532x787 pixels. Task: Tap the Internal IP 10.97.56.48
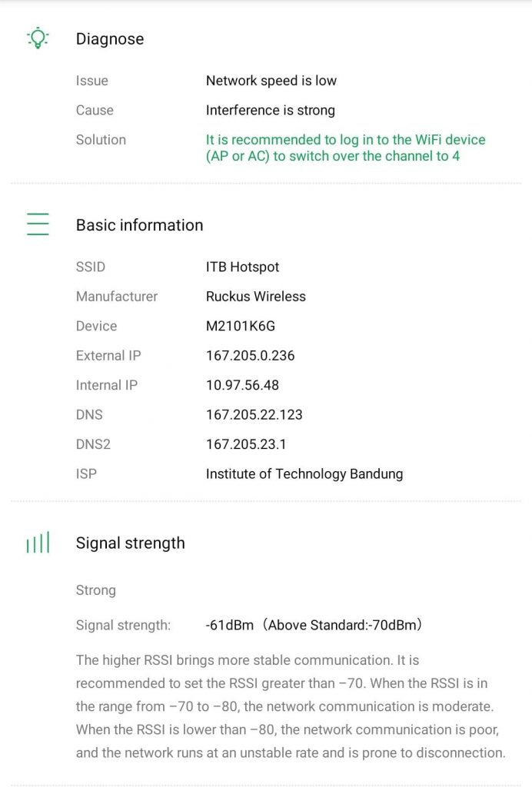[242, 385]
